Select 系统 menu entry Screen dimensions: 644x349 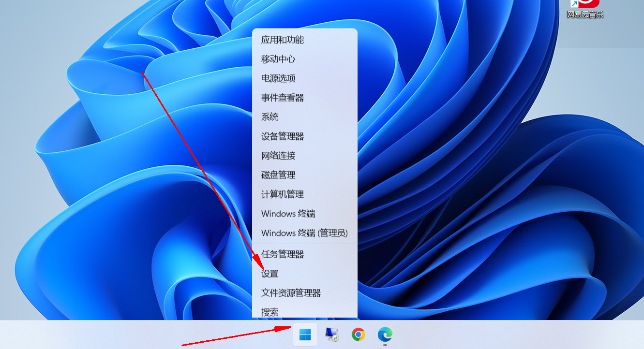[x=305, y=117]
